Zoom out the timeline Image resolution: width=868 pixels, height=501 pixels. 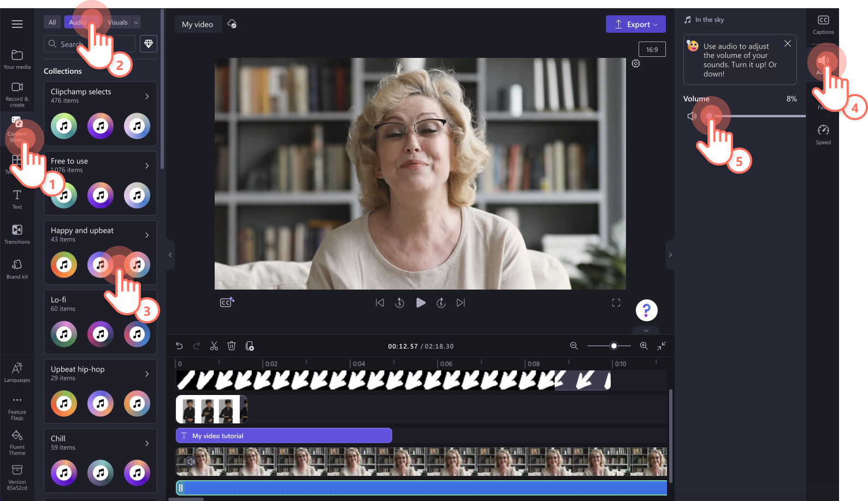click(574, 346)
